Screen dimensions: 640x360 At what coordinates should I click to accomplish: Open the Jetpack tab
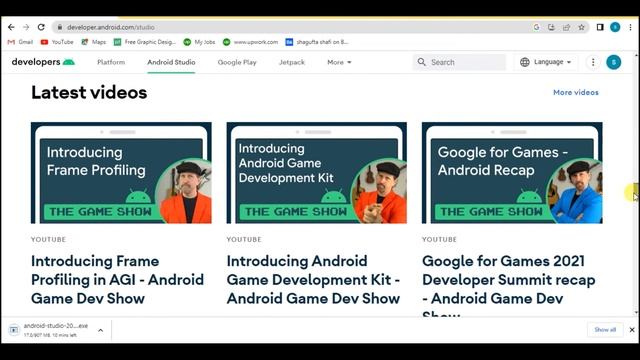(x=292, y=62)
